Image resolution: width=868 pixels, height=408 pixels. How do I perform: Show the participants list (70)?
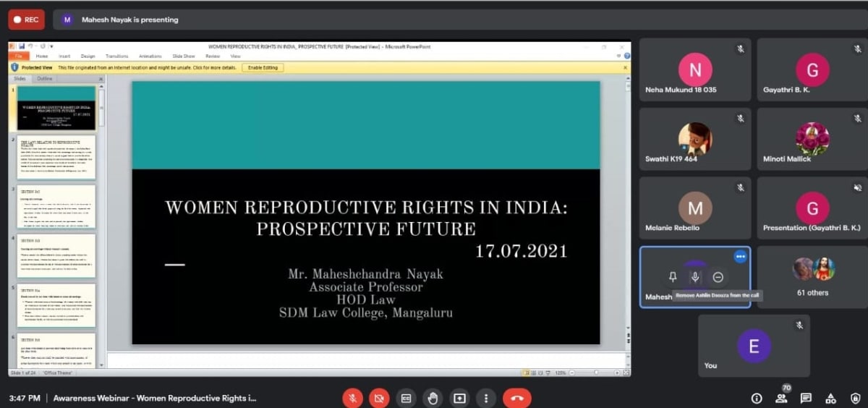(781, 398)
